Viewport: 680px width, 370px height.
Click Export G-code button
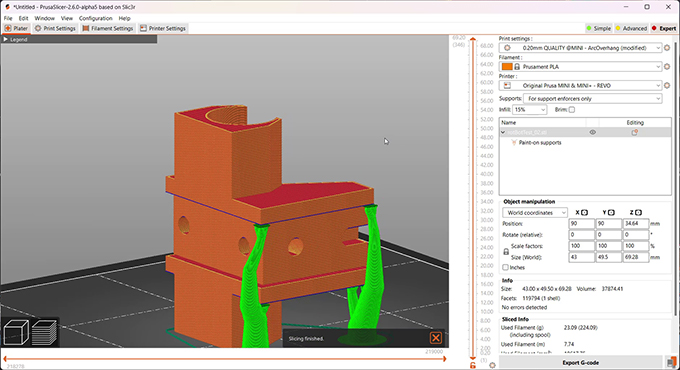(x=581, y=363)
